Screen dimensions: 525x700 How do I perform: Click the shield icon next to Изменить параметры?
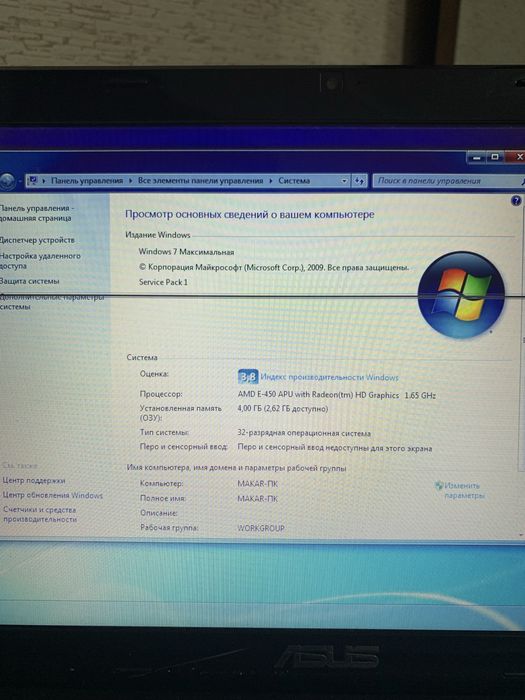(x=439, y=485)
